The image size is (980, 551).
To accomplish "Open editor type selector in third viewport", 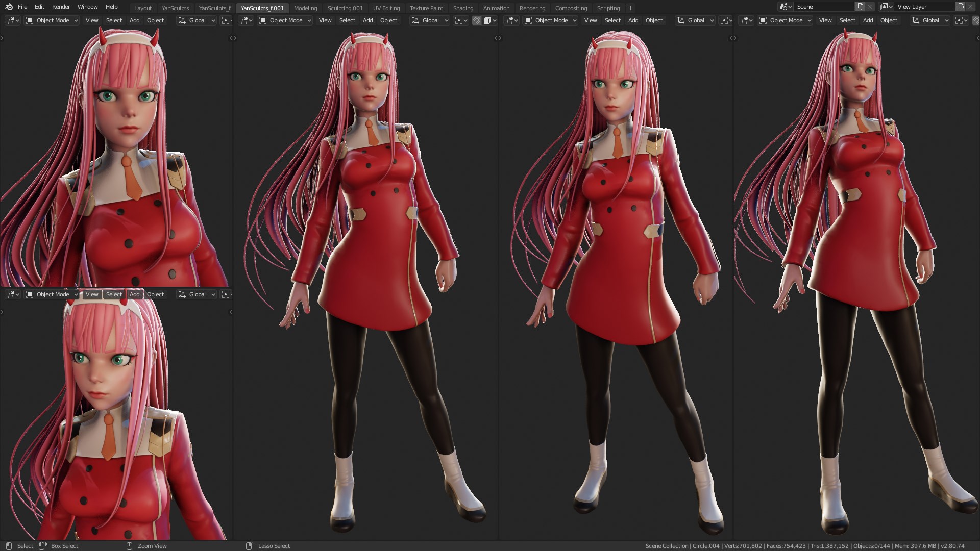I will pyautogui.click(x=511, y=20).
